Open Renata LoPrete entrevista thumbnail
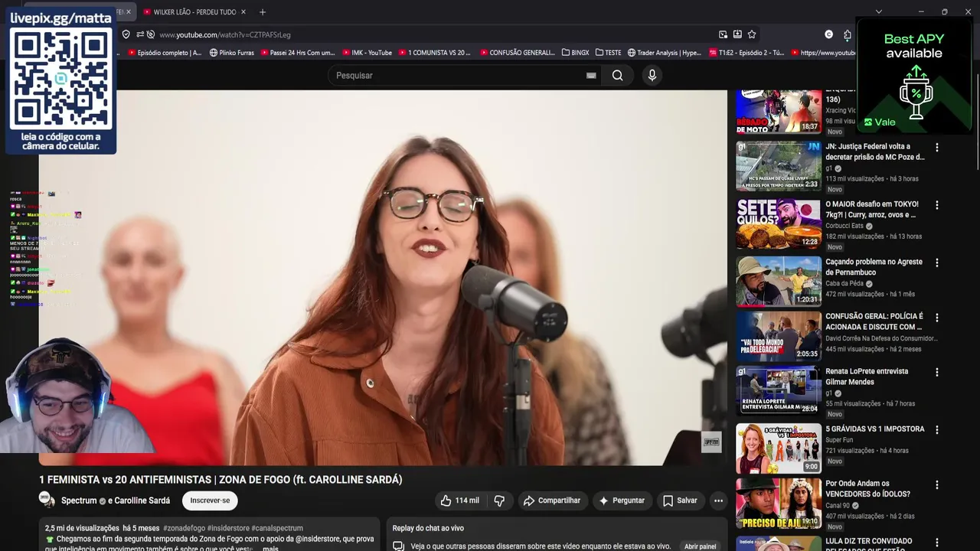 779,391
